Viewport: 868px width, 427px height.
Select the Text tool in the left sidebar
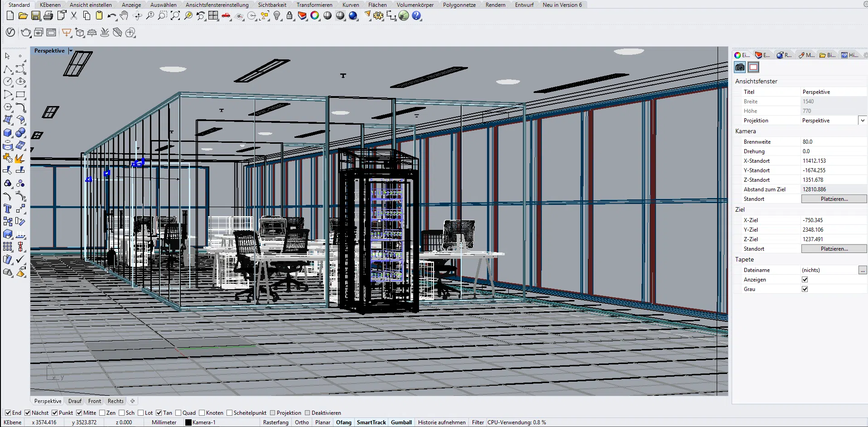(x=7, y=209)
